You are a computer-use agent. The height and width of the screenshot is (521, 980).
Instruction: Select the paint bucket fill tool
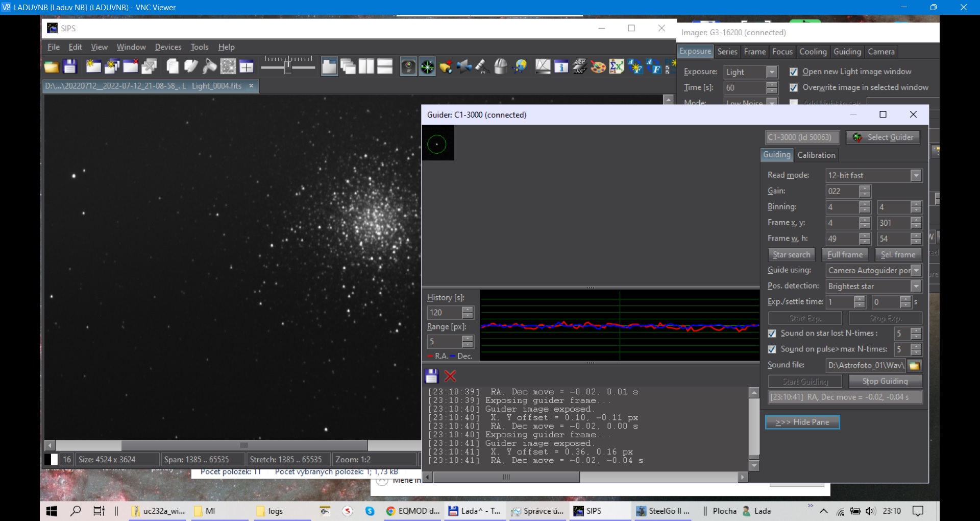tap(209, 66)
